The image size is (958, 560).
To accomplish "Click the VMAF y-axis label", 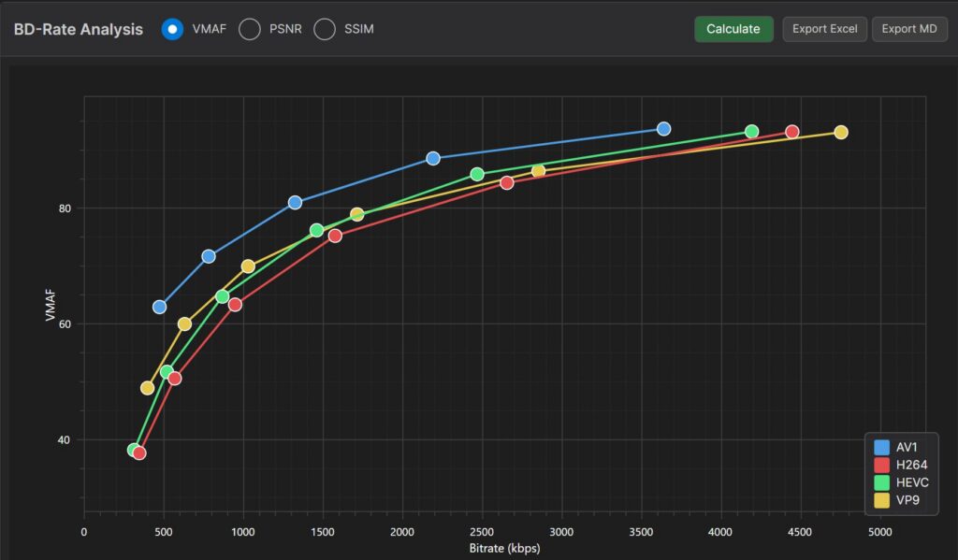I will point(51,305).
